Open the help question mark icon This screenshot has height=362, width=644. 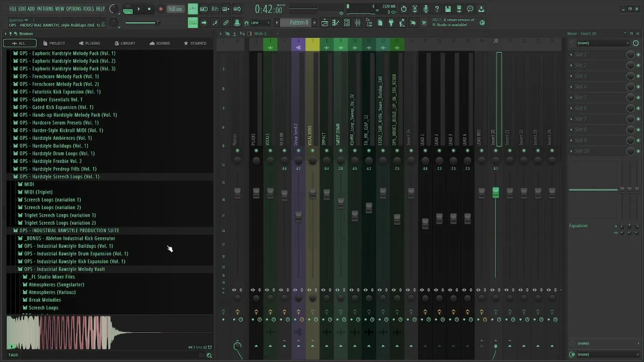click(437, 9)
